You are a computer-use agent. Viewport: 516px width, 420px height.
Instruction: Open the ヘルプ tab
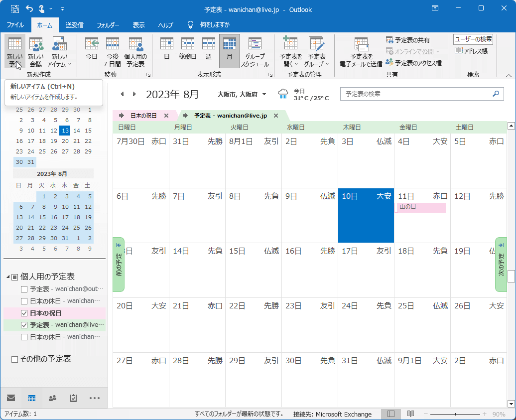[165, 25]
